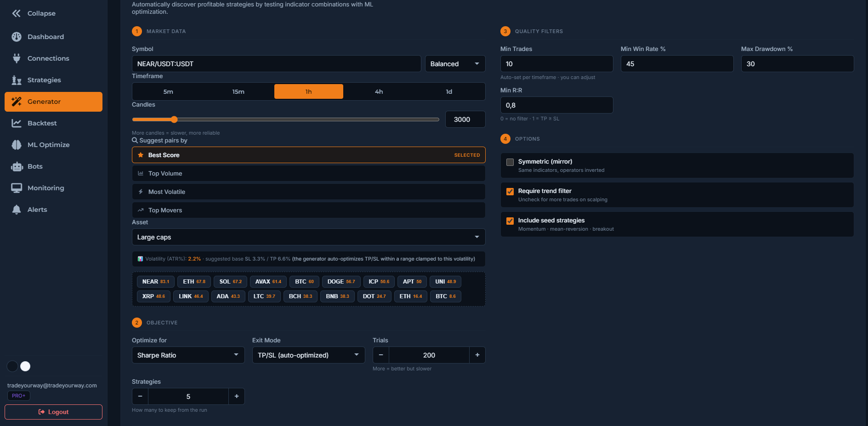This screenshot has width=868, height=426.
Task: Click the Generator magic wand icon
Action: click(x=17, y=102)
